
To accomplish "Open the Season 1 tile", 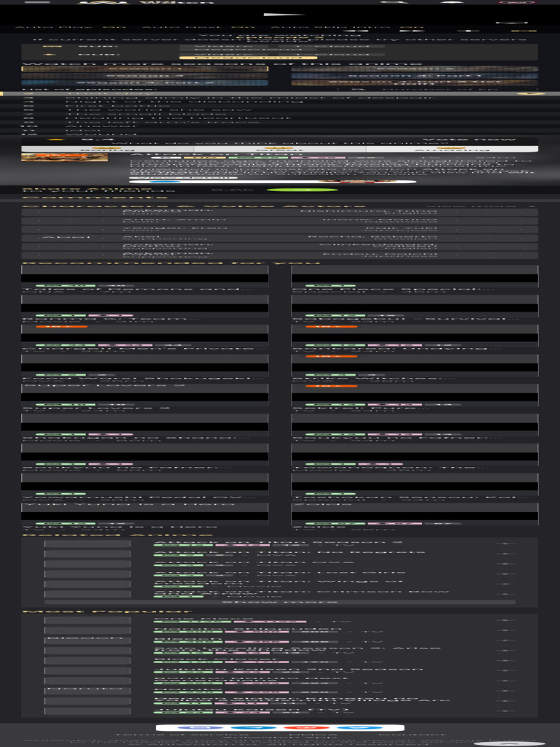I will (145, 69).
